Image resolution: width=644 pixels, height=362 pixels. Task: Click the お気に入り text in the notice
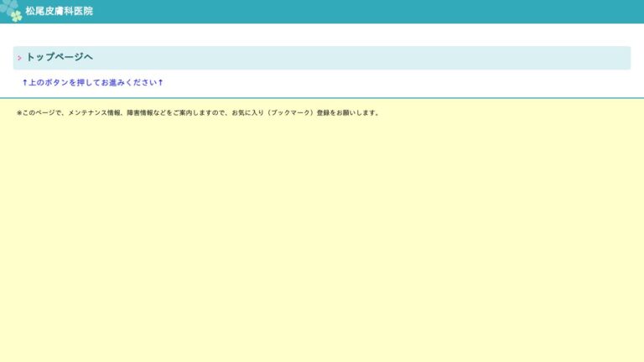click(247, 113)
